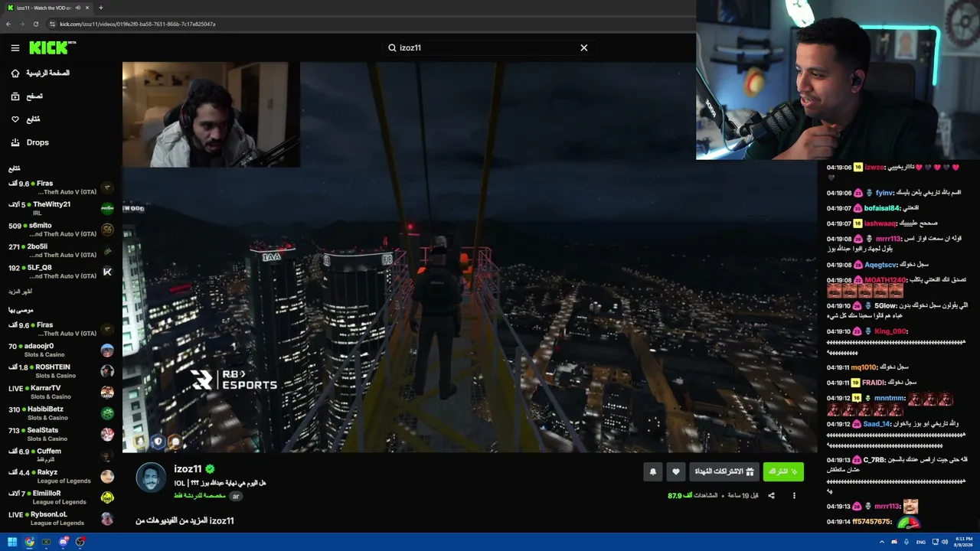The height and width of the screenshot is (551, 980).
Task: Click username C_7RB in chat
Action: (x=874, y=460)
